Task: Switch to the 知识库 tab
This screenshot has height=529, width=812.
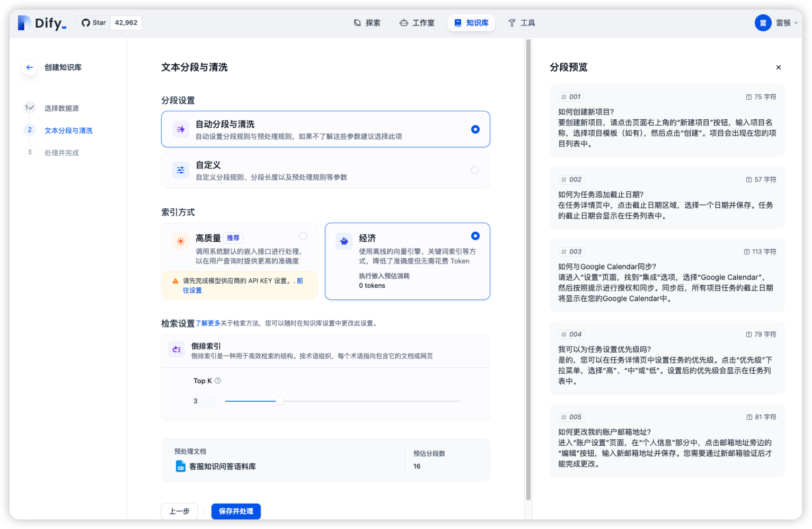Action: coord(471,23)
